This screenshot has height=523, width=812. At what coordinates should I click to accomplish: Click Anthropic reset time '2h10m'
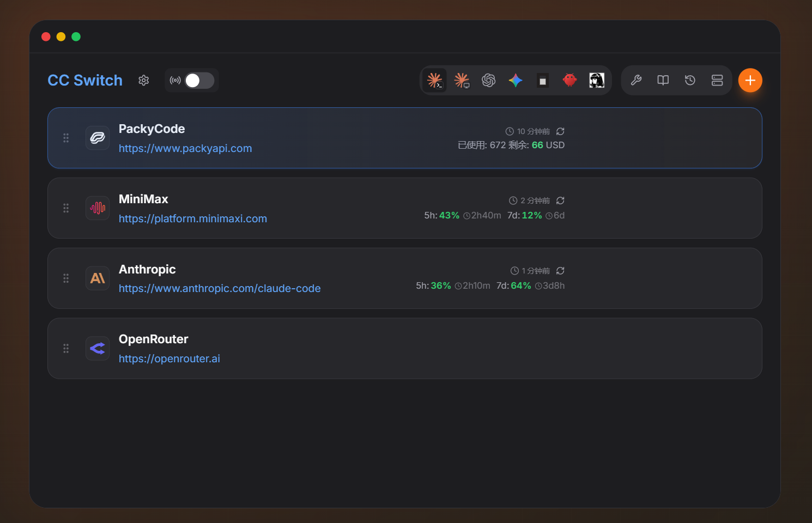coord(476,285)
